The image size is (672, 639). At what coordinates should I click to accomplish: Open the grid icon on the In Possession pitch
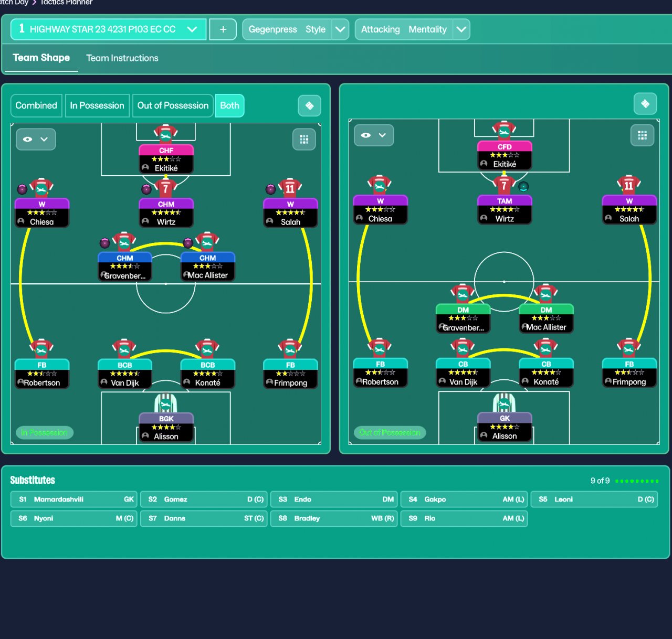click(x=304, y=139)
